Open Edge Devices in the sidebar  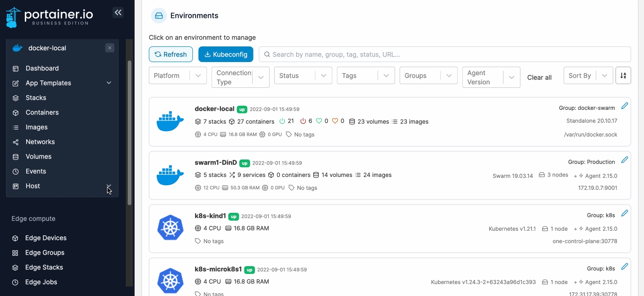[x=45, y=238]
